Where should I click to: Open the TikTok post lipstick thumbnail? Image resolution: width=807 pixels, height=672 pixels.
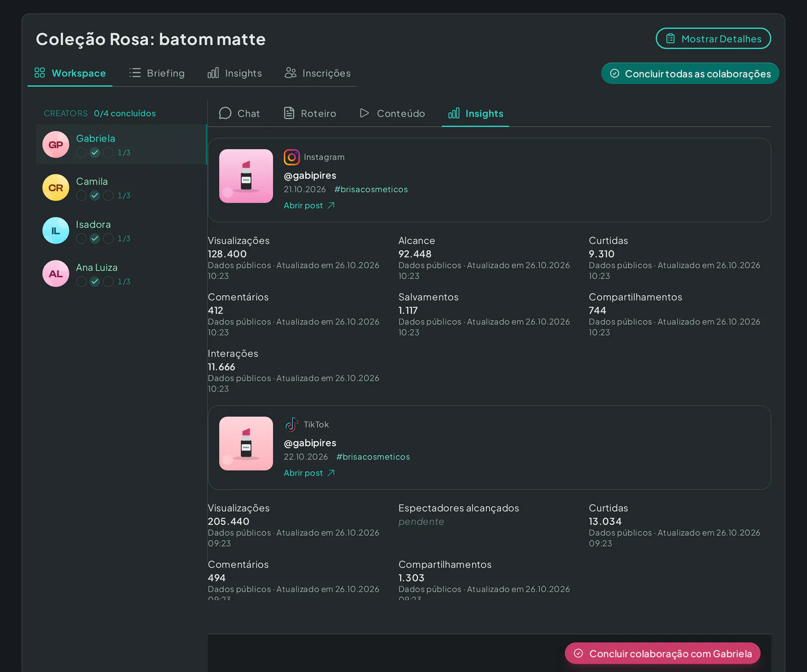(246, 444)
